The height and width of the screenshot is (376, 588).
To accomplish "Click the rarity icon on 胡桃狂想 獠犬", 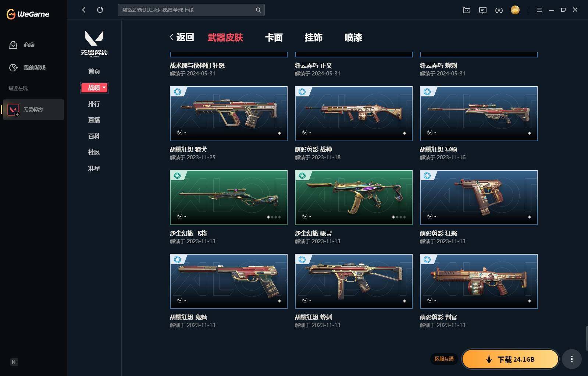I will click(x=178, y=92).
